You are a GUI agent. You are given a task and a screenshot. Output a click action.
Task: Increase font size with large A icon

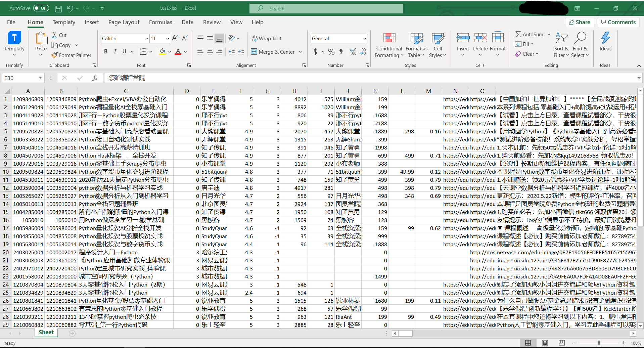175,38
